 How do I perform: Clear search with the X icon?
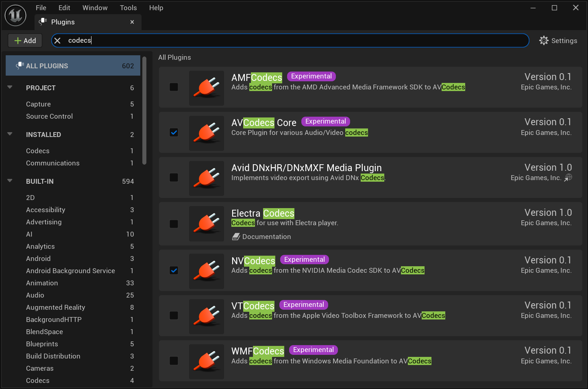point(57,41)
